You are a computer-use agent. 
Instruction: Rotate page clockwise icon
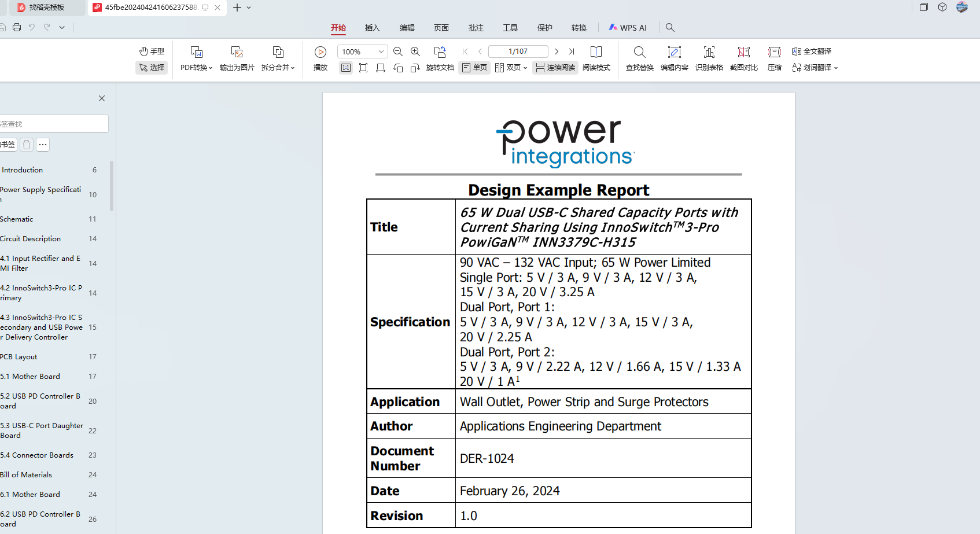pyautogui.click(x=415, y=68)
